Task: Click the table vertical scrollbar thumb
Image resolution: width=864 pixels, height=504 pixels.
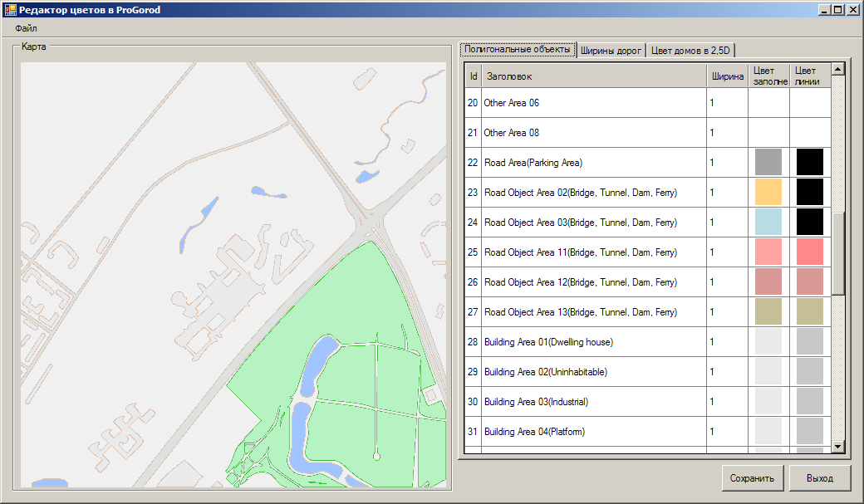Action: [837, 254]
